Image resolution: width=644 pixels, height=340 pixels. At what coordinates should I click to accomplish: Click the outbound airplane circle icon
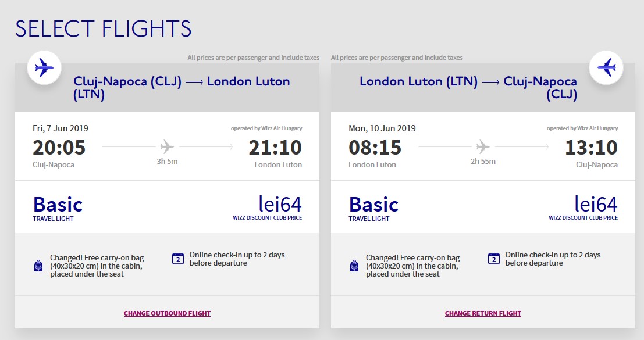[x=44, y=67]
